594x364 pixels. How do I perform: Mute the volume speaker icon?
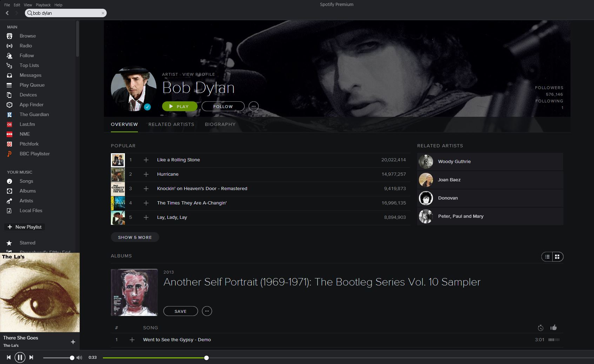(x=79, y=358)
